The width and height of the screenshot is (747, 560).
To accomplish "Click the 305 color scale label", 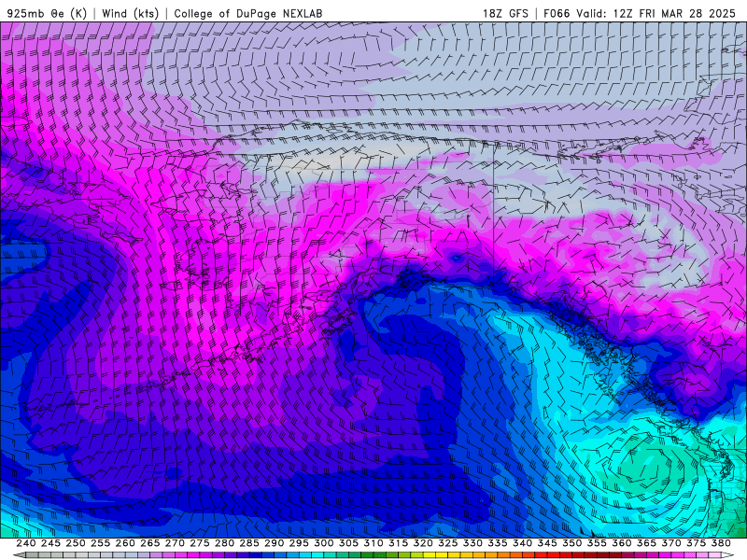I will [348, 543].
